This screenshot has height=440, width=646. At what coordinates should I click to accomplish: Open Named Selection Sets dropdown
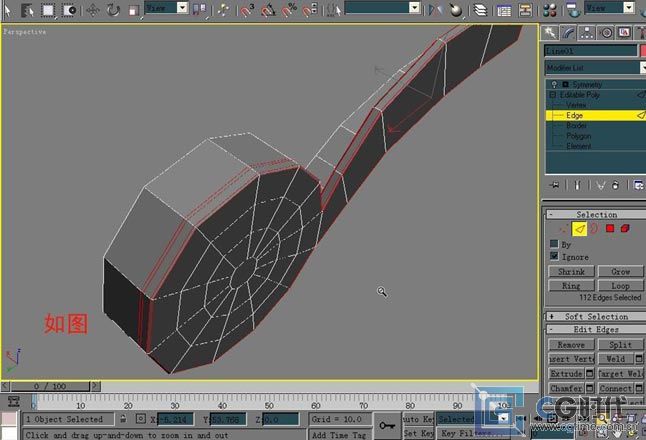point(382,8)
